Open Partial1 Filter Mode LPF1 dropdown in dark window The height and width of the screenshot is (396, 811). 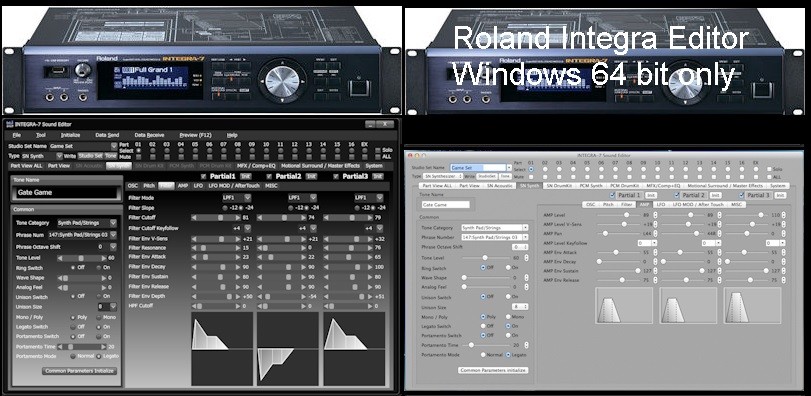point(247,197)
